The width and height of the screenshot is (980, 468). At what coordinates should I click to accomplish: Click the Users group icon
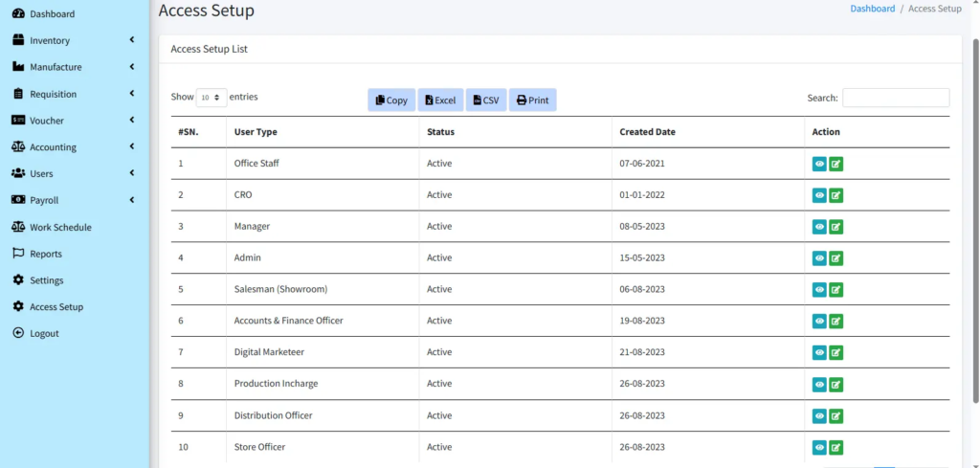pos(18,173)
